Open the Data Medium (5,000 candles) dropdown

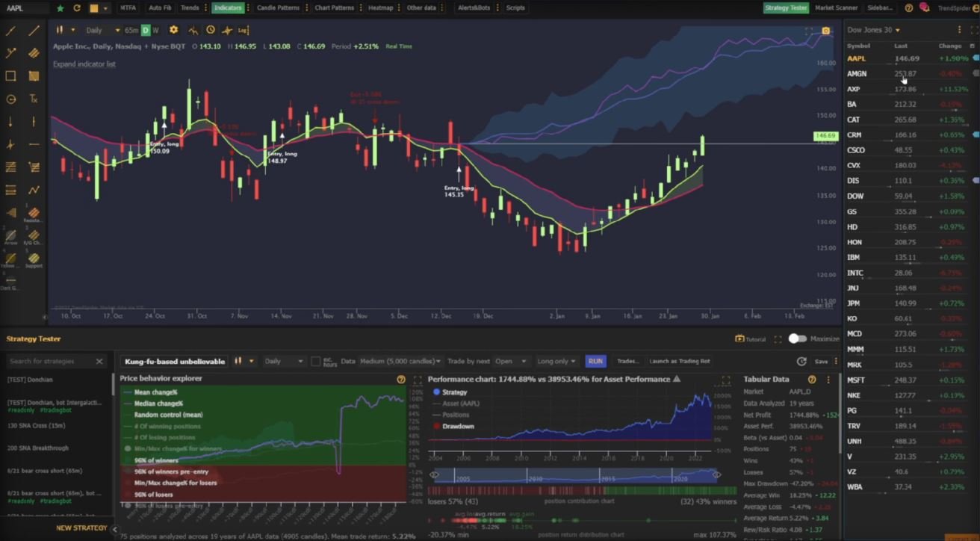(400, 362)
